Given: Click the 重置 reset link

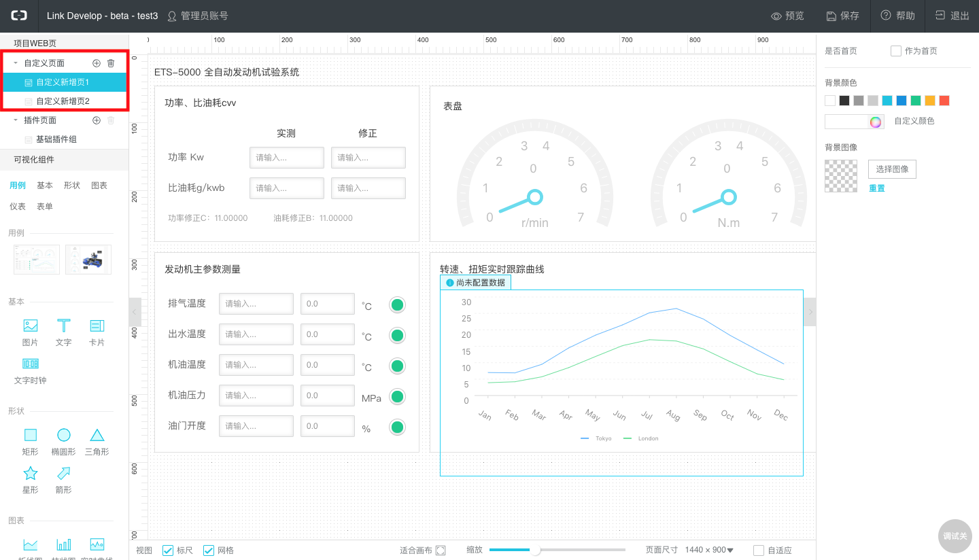Looking at the screenshot, I should (877, 188).
